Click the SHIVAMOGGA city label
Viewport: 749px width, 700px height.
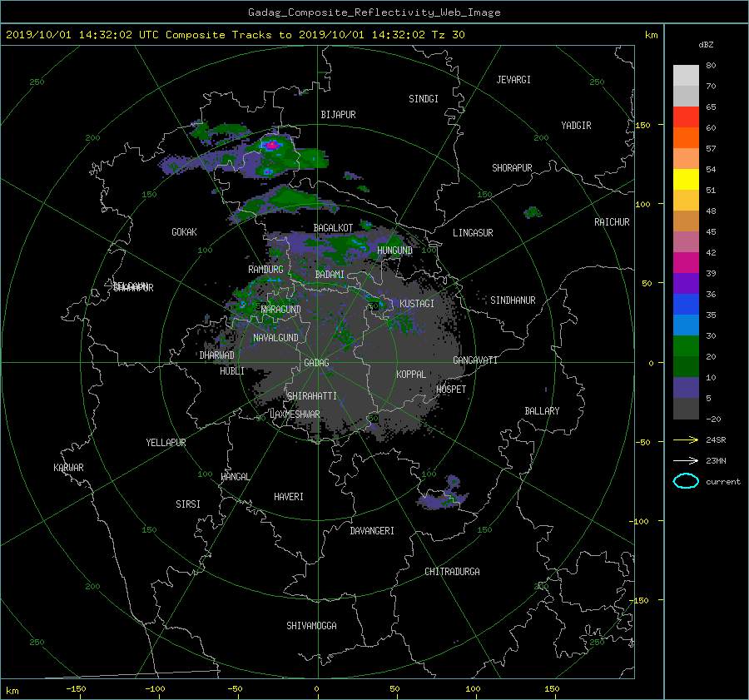tap(311, 625)
